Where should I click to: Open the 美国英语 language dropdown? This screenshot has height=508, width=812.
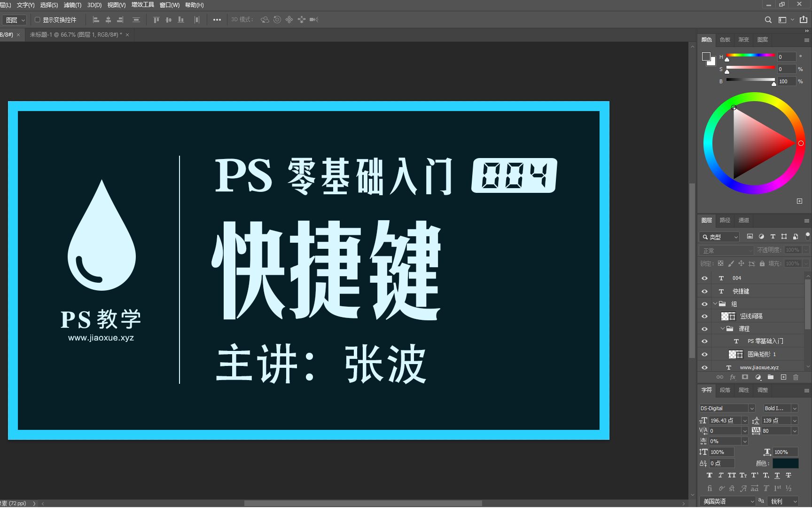tap(727, 501)
